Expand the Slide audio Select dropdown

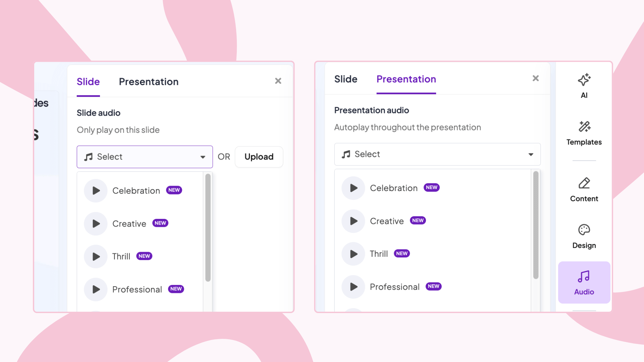145,157
